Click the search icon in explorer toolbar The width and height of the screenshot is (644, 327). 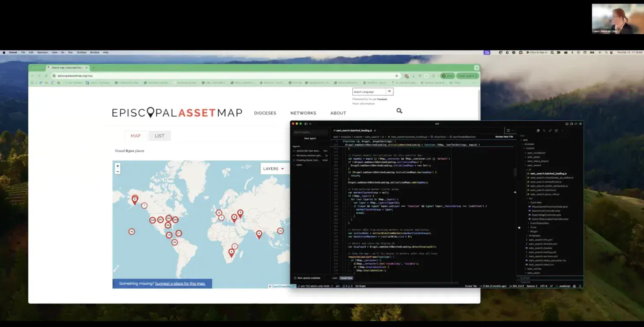pos(544,130)
